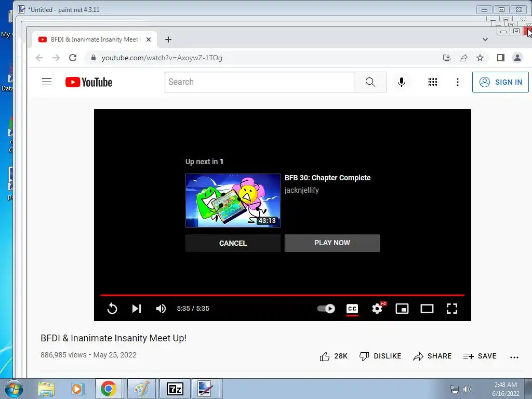The height and width of the screenshot is (399, 532).
Task: Enable miniplayer mode
Action: pos(402,309)
